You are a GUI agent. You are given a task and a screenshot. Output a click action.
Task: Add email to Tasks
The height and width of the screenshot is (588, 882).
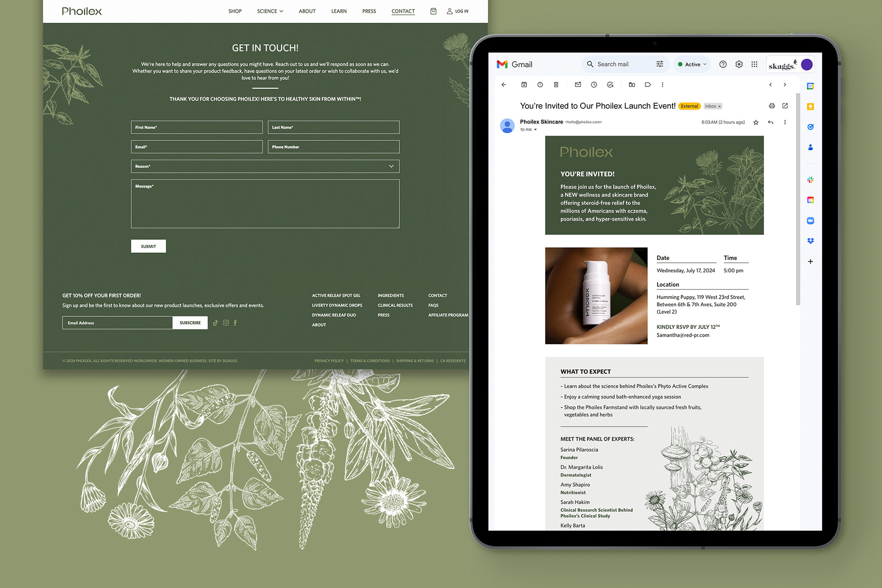pos(610,85)
